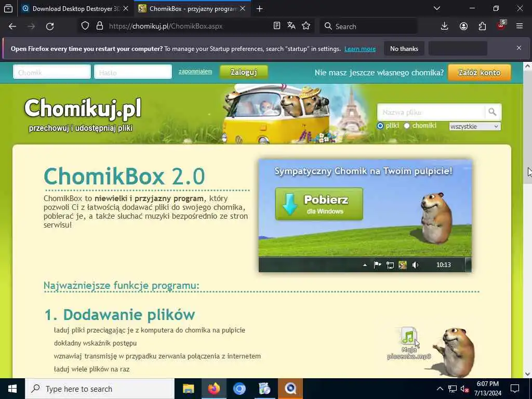Click the address bar URL
532x399 pixels.
166,26
